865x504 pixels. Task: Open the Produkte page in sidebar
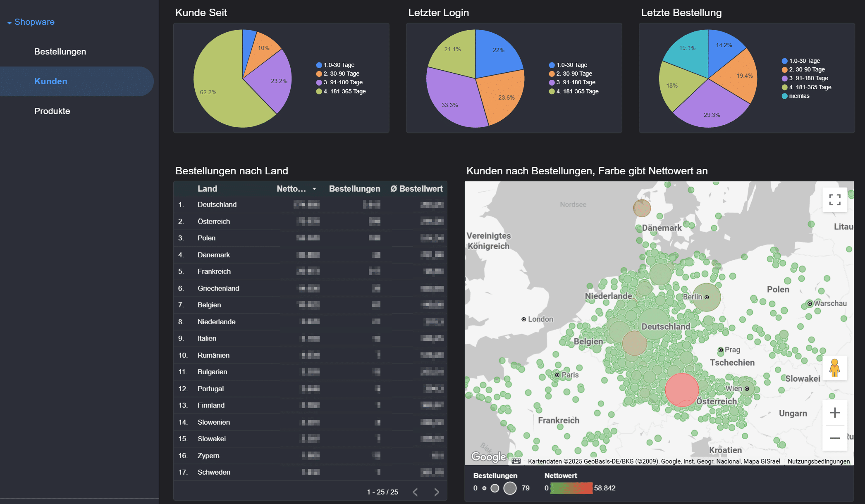52,111
